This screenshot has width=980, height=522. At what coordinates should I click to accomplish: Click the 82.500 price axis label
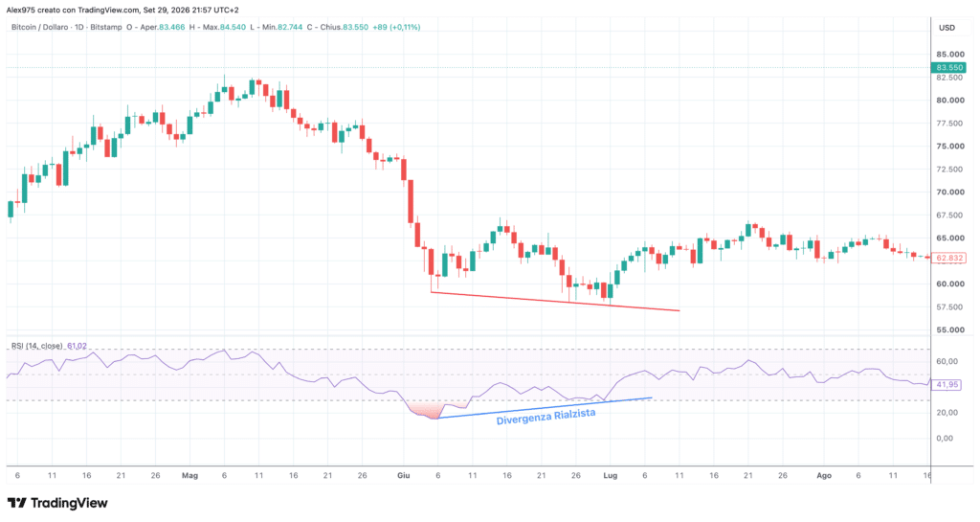click(950, 78)
